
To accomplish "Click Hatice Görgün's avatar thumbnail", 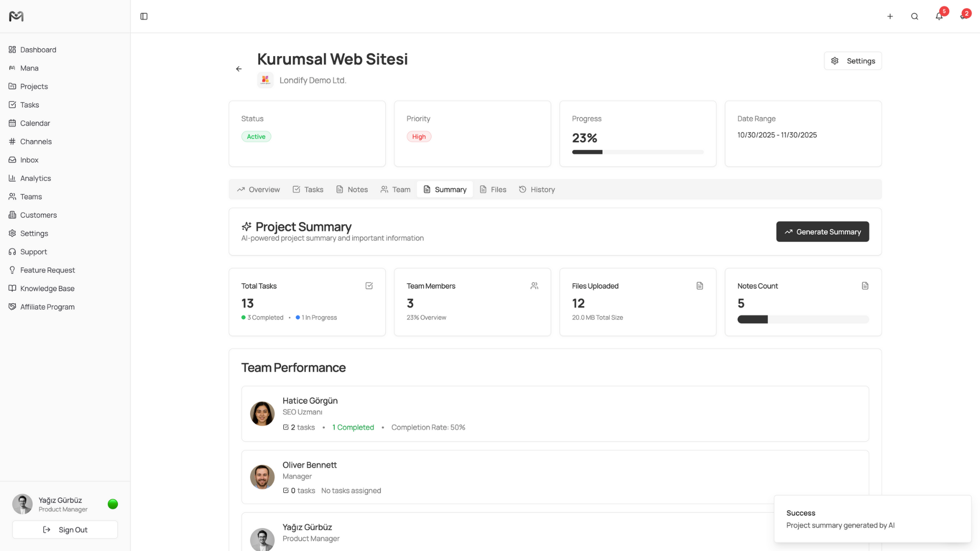I will click(x=262, y=414).
